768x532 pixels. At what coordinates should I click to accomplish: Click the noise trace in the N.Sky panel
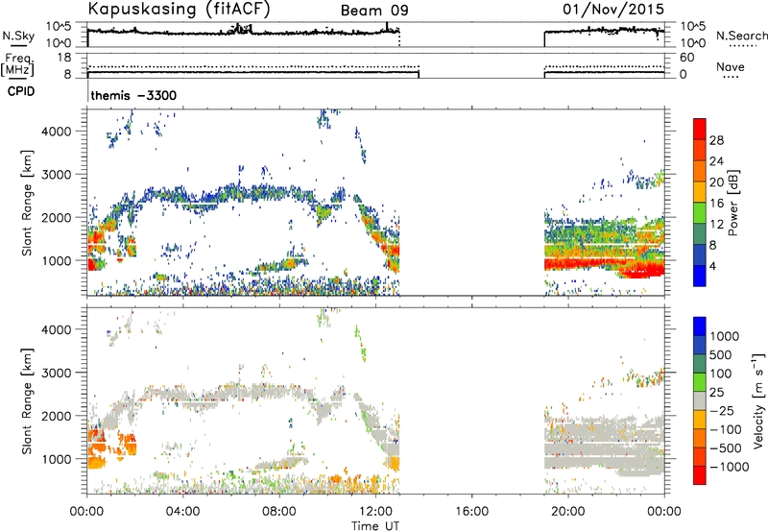pyautogui.click(x=244, y=32)
